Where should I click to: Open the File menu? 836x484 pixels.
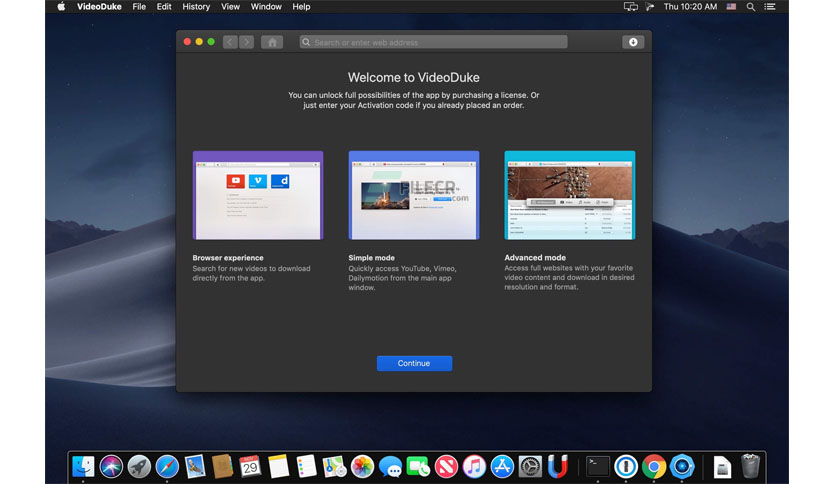pos(139,7)
